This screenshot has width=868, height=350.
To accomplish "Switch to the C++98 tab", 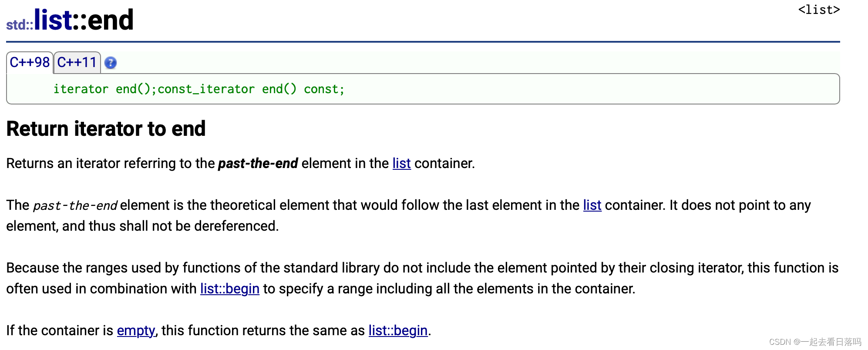I will 30,63.
